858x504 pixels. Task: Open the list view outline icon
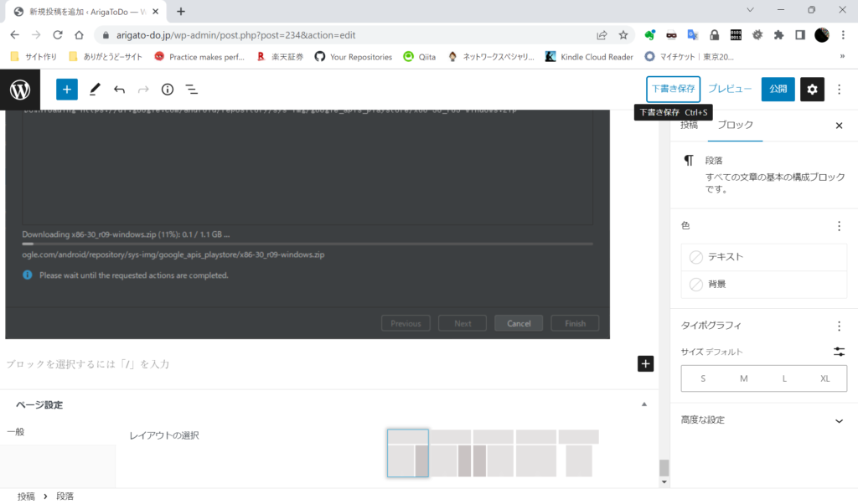[191, 90]
